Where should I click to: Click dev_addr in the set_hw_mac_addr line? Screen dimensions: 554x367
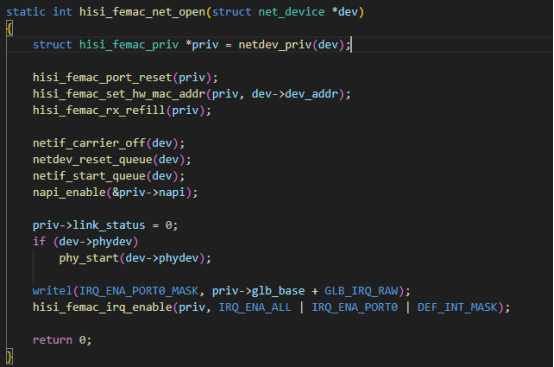click(312, 94)
